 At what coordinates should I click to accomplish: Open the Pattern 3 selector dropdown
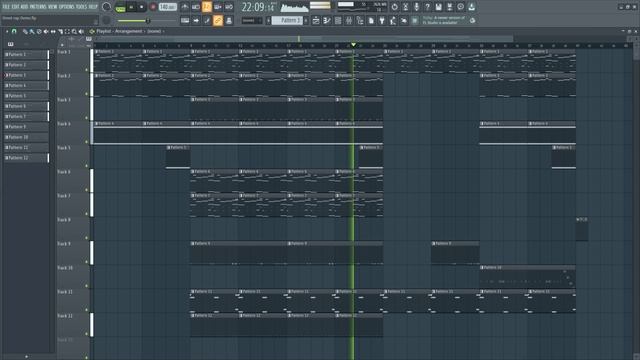coord(287,20)
